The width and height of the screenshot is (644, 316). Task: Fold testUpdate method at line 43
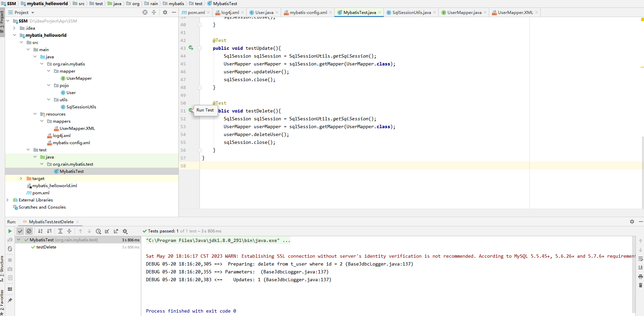click(200, 48)
